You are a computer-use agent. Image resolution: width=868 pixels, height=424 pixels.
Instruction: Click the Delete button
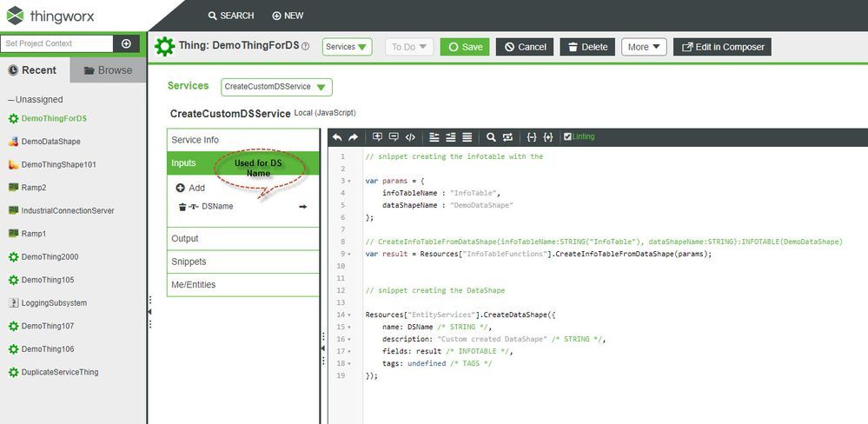tap(588, 47)
